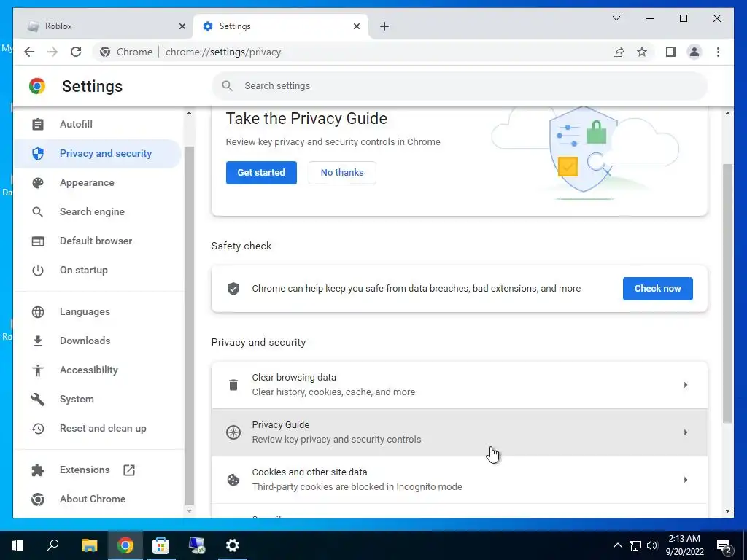747x560 pixels.
Task: Open Windows taskbar search
Action: pos(53,545)
